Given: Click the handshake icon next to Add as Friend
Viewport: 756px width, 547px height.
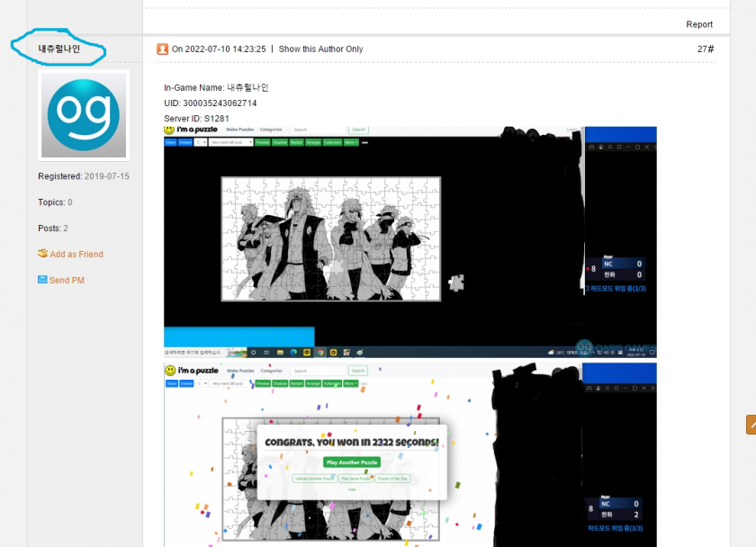Looking at the screenshot, I should point(42,254).
